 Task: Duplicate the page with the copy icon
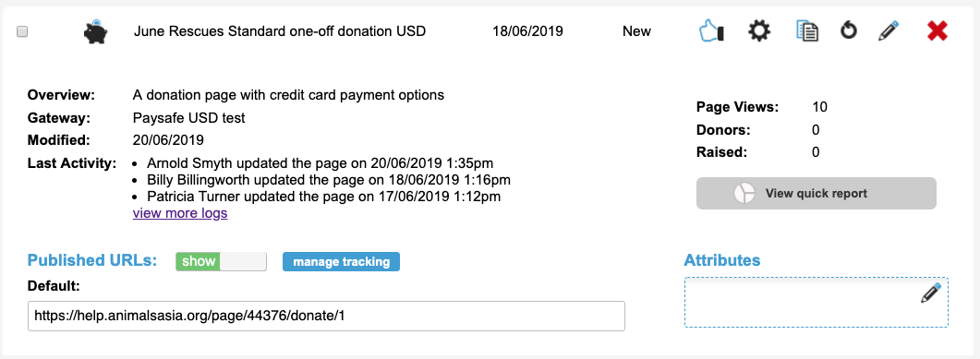pos(807,31)
